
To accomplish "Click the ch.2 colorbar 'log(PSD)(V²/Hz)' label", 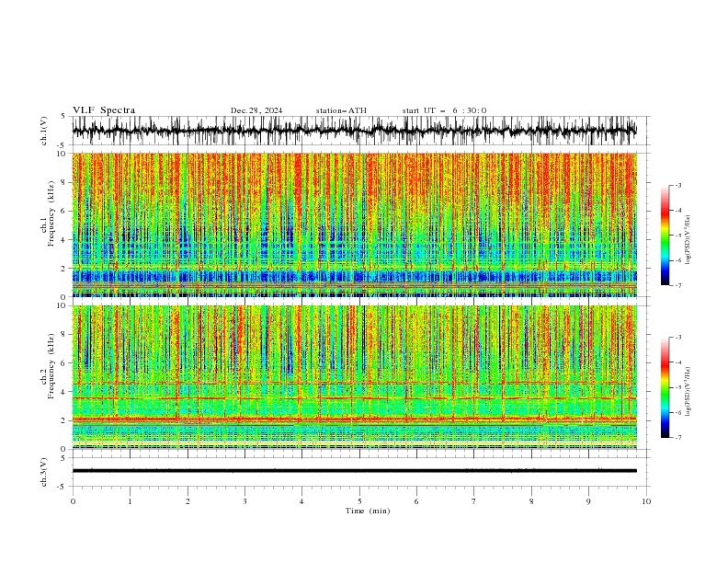I will (x=688, y=392).
